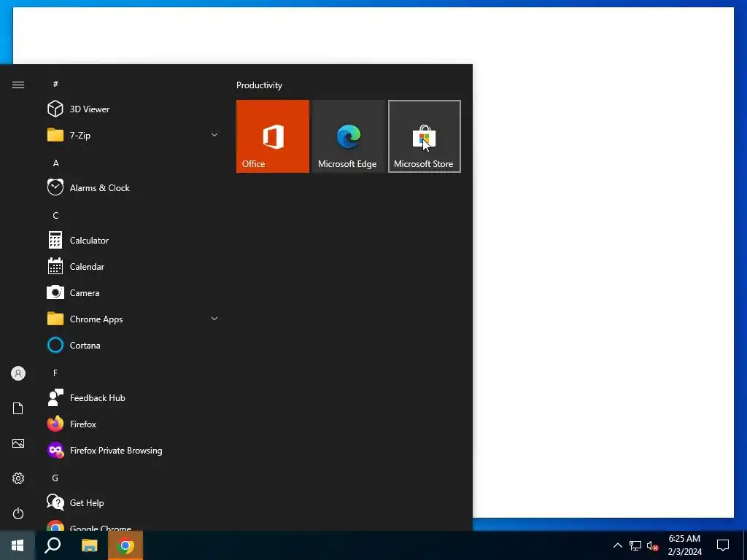
Task: Click the 'F' letter header
Action: pos(55,373)
